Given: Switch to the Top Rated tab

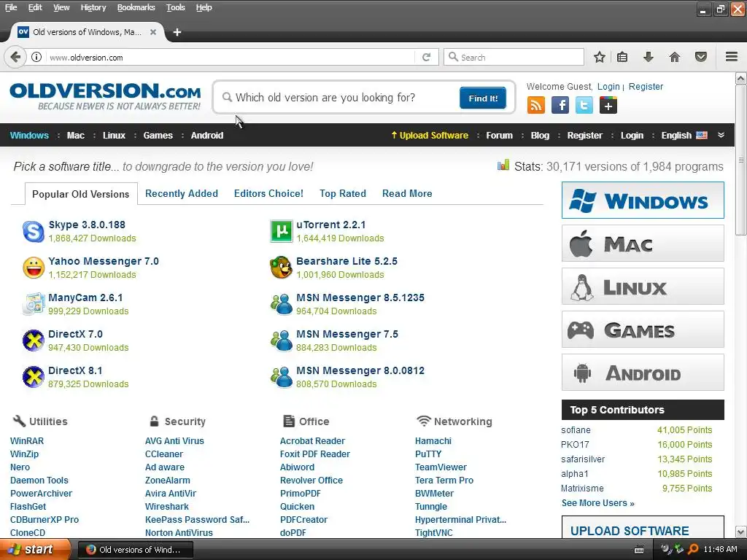Looking at the screenshot, I should click(x=343, y=193).
